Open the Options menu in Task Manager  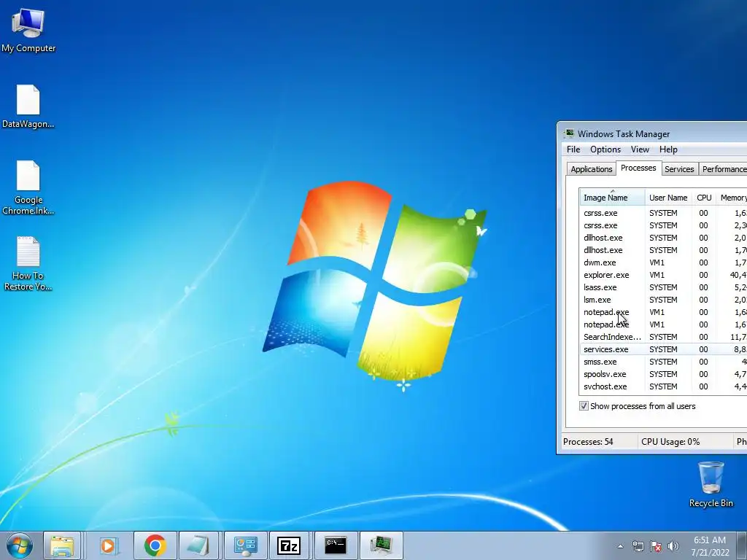tap(605, 149)
